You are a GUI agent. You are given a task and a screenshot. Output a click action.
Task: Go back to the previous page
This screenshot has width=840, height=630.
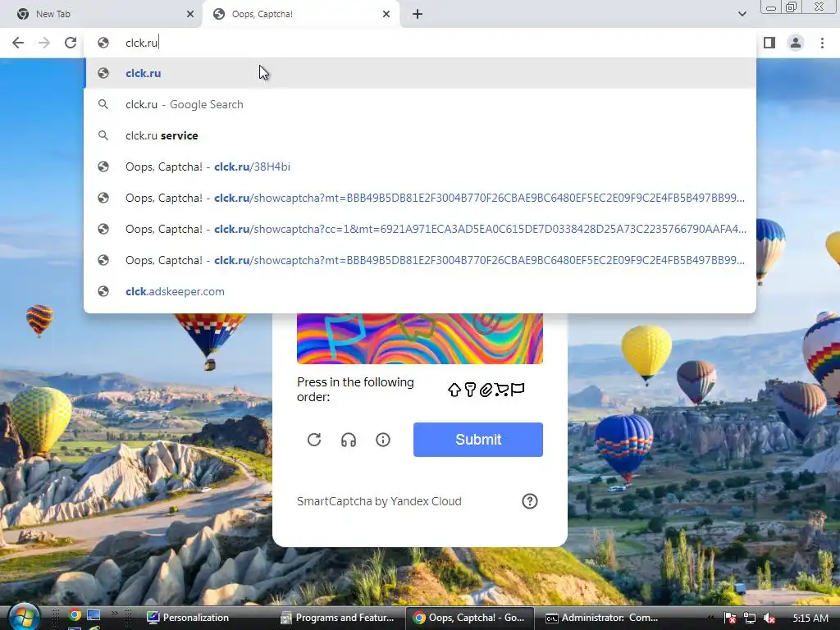(x=18, y=43)
